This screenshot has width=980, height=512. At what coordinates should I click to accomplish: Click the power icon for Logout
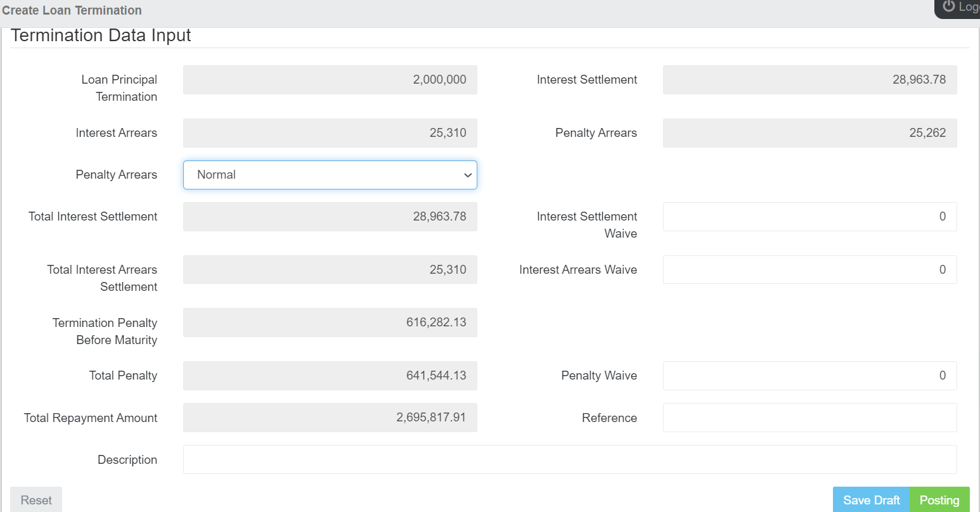click(x=949, y=6)
